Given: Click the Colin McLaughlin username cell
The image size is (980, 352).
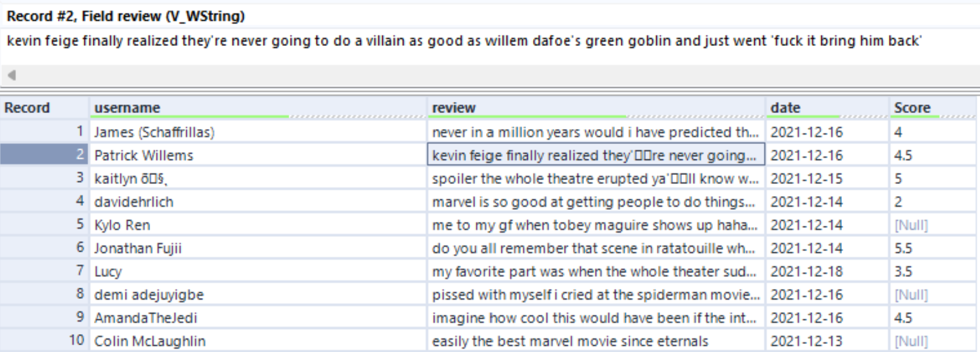Looking at the screenshot, I should pos(150,341).
